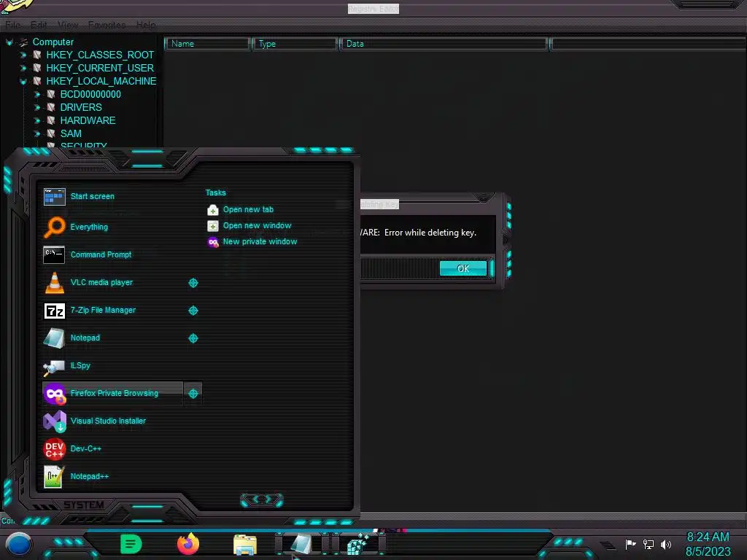Image resolution: width=747 pixels, height=560 pixels.
Task: Select BCD00000000 key label
Action: tap(90, 94)
